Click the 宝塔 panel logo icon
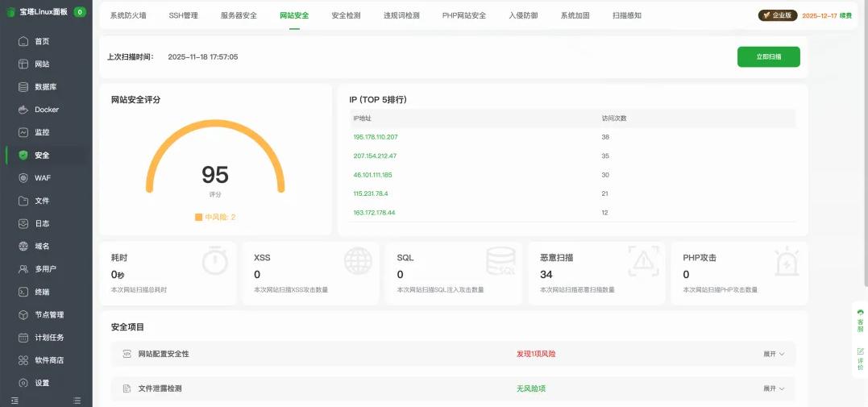This screenshot has width=868, height=407. pyautogui.click(x=10, y=11)
